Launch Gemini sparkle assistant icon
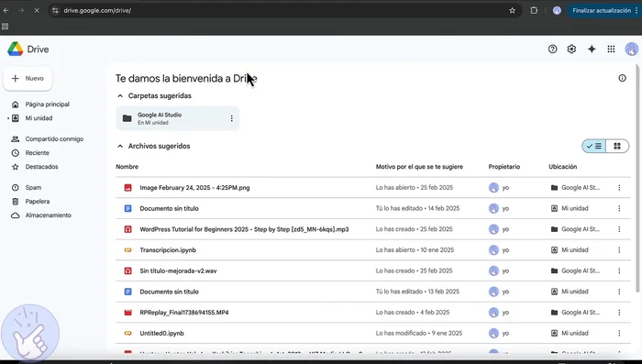 click(592, 50)
